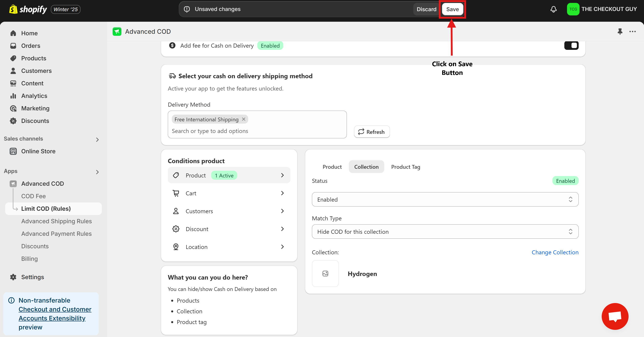Click the Content icon in sidebar

click(13, 83)
